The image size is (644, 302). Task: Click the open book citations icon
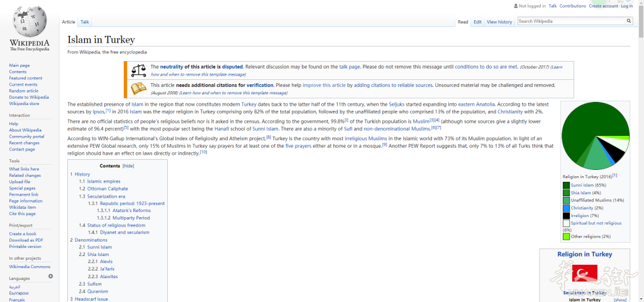138,87
